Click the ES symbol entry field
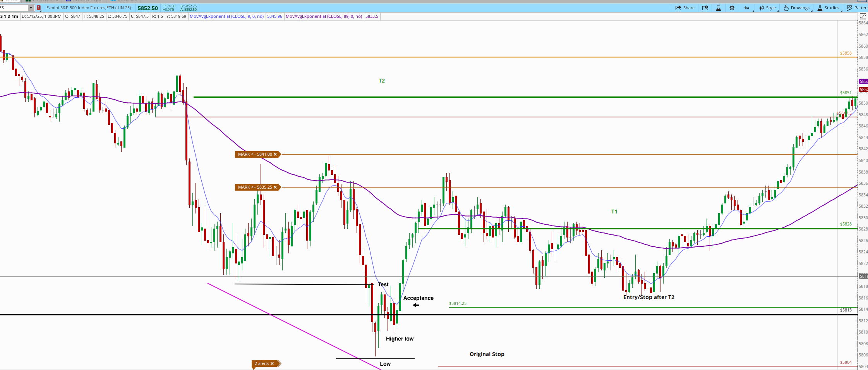The height and width of the screenshot is (370, 868). [14, 8]
